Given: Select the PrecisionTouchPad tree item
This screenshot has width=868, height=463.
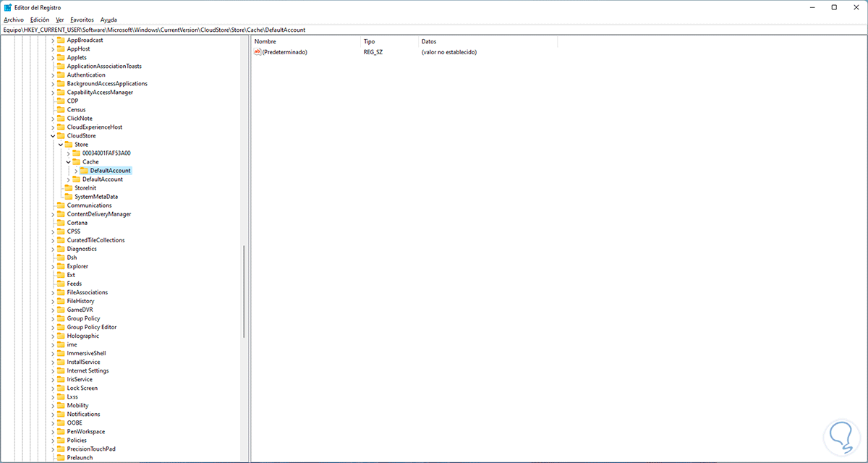Looking at the screenshot, I should point(90,449).
